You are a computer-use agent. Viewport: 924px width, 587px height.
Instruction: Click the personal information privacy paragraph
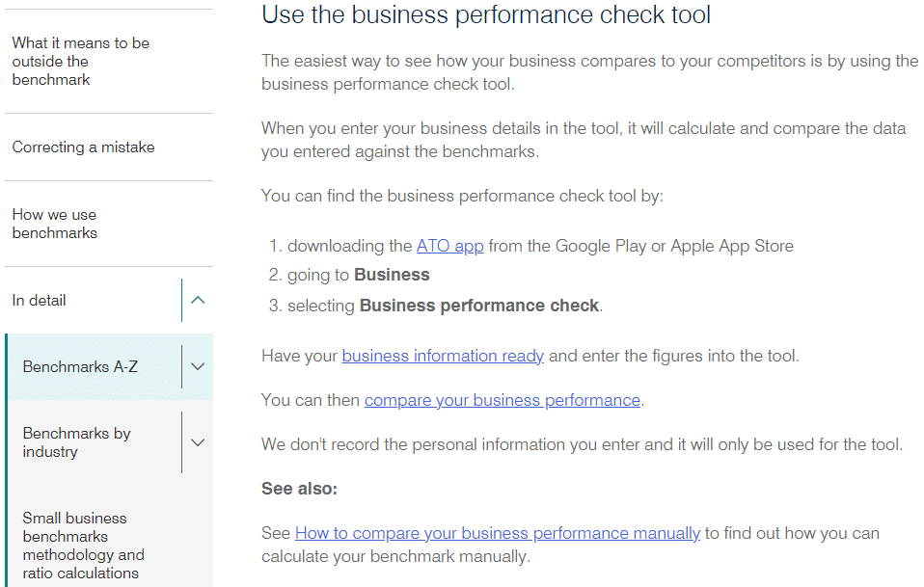(582, 444)
